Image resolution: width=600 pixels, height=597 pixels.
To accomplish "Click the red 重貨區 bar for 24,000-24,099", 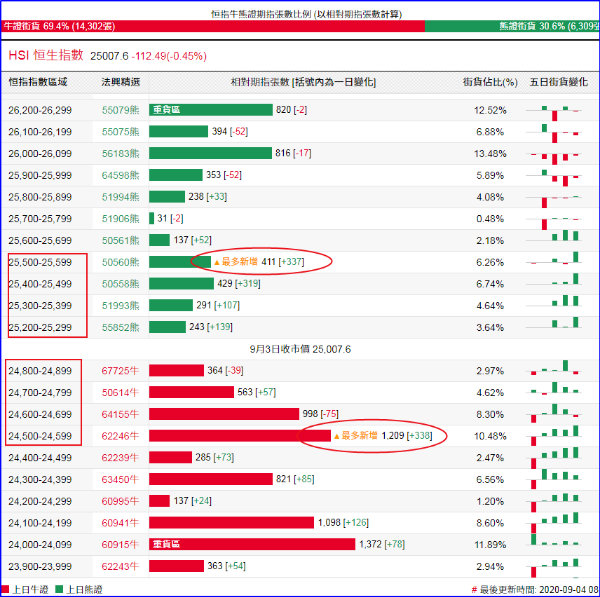I will tap(252, 544).
